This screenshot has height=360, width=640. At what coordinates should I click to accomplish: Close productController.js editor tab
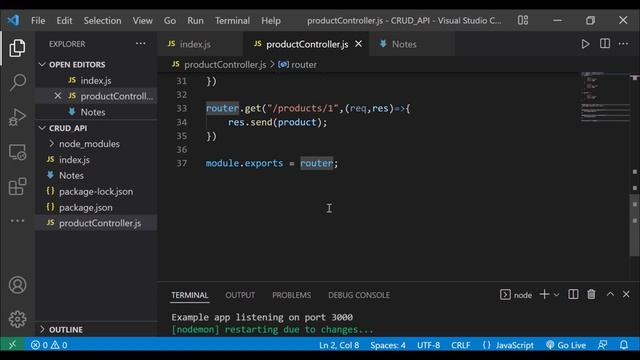pyautogui.click(x=358, y=44)
